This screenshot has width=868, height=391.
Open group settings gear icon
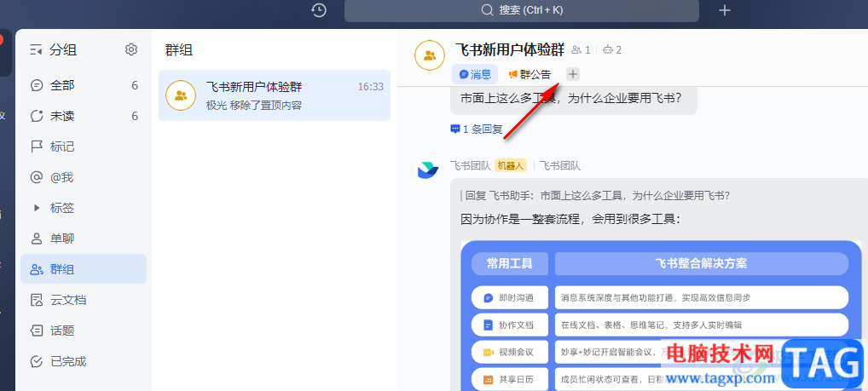(131, 49)
